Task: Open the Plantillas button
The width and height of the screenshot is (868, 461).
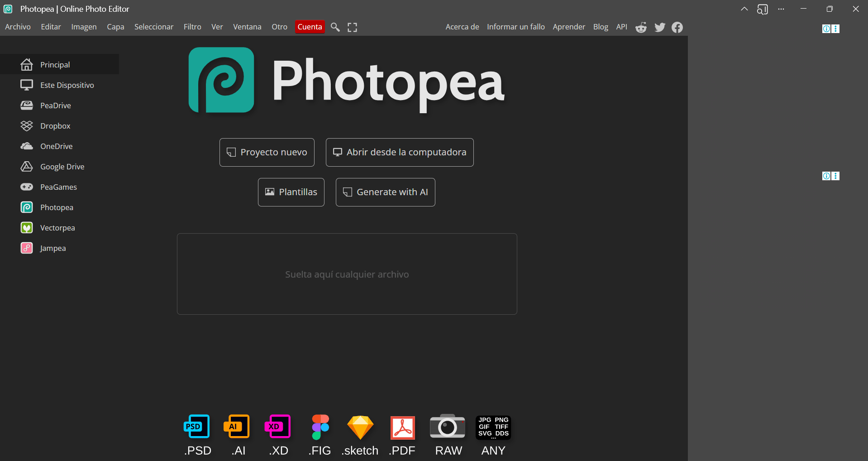Action: tap(291, 192)
